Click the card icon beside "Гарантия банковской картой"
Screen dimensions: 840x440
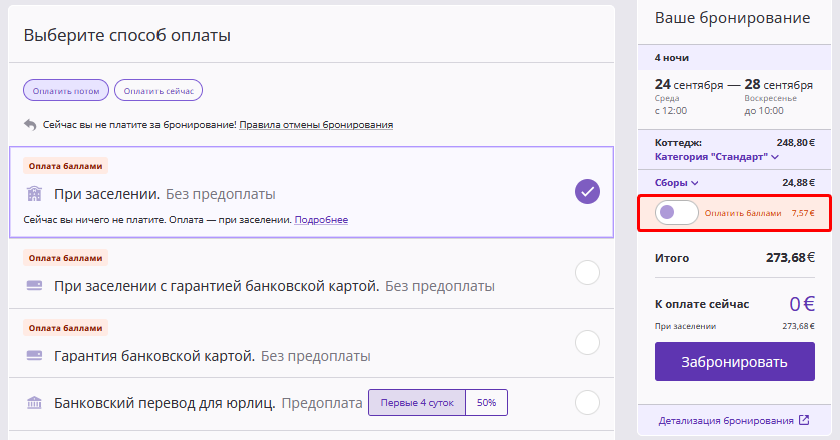click(34, 355)
